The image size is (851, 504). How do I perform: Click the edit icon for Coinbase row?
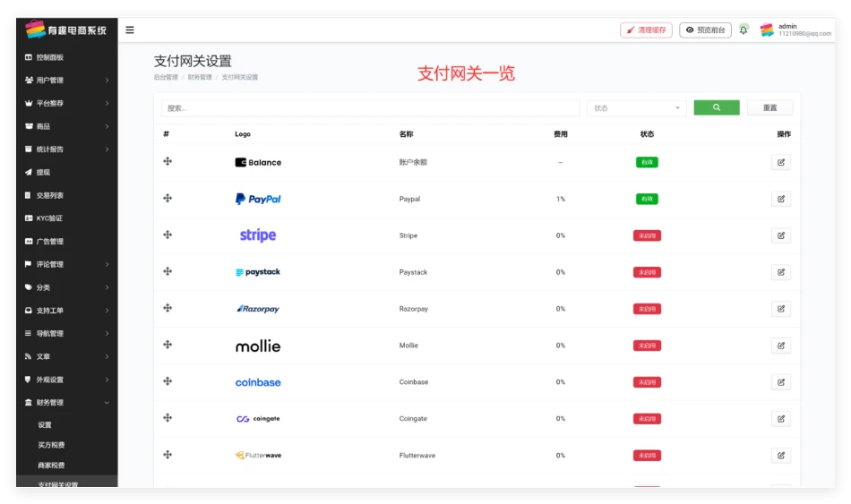tap(780, 382)
